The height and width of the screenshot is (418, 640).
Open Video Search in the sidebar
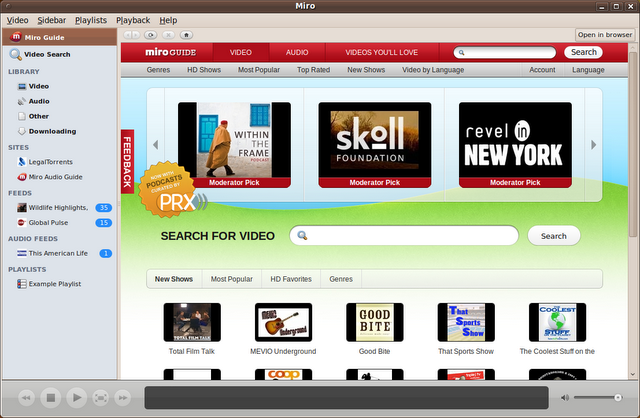59,54
